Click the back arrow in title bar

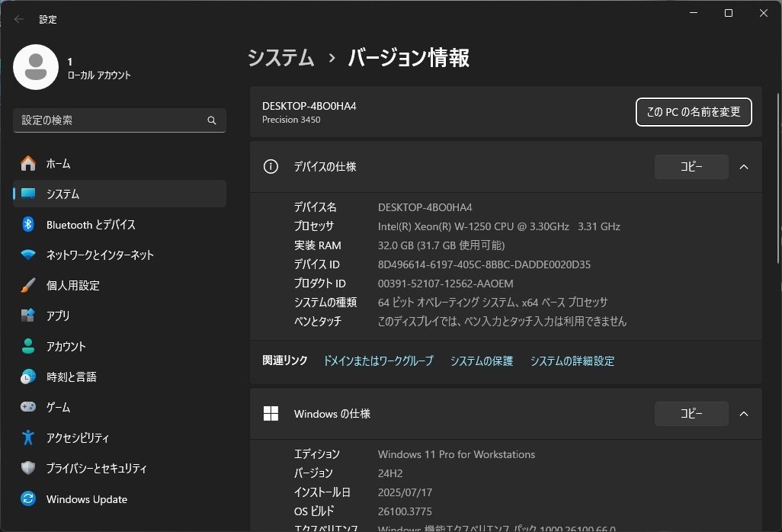[x=19, y=19]
